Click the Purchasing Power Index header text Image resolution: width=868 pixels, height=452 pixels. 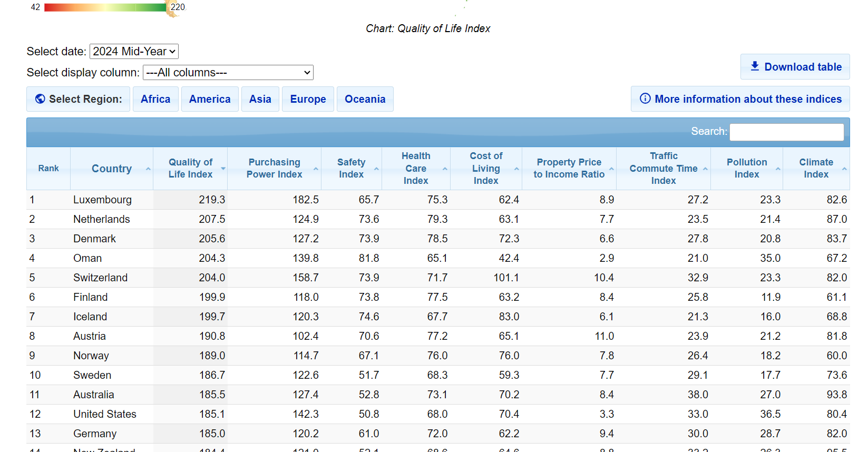coord(274,169)
